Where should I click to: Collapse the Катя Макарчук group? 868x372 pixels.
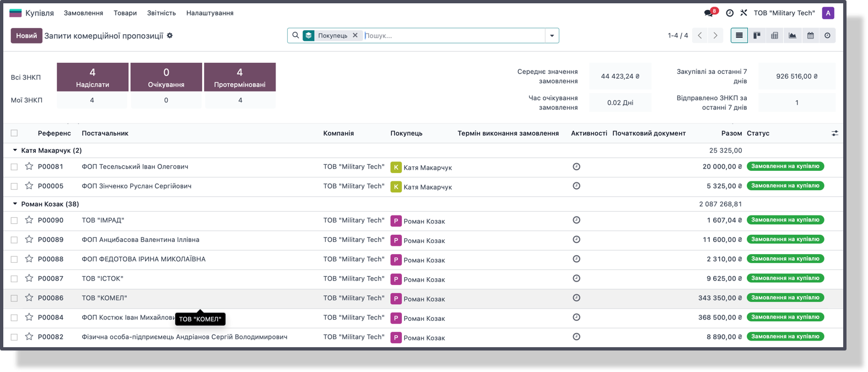point(15,150)
